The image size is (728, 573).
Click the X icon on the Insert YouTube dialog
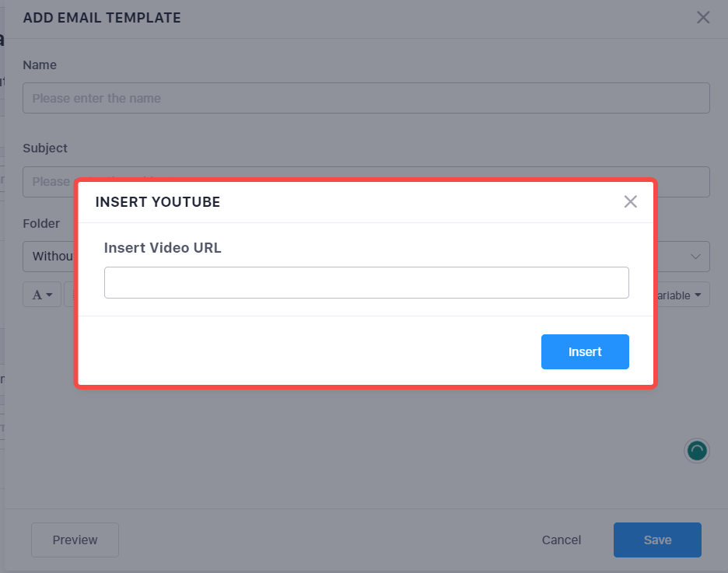click(x=630, y=201)
